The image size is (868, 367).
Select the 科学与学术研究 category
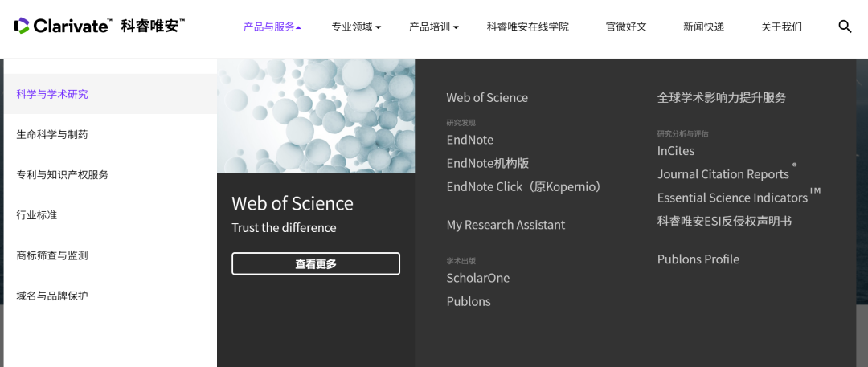[x=52, y=94]
